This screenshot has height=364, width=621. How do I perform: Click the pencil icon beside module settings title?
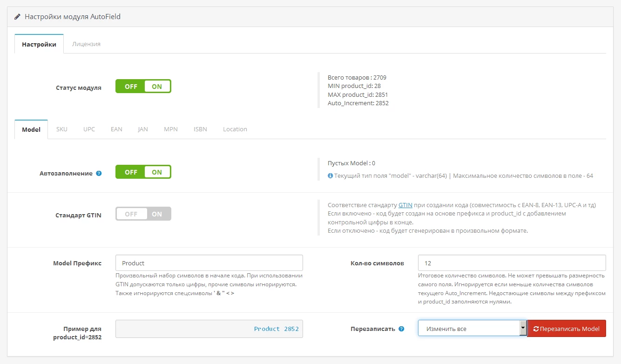17,16
